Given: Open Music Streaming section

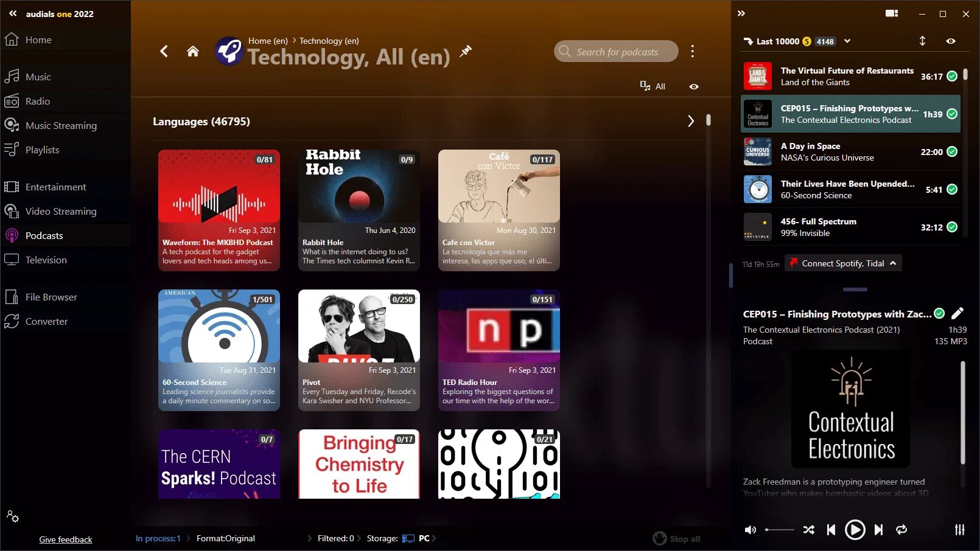Looking at the screenshot, I should coord(65,125).
